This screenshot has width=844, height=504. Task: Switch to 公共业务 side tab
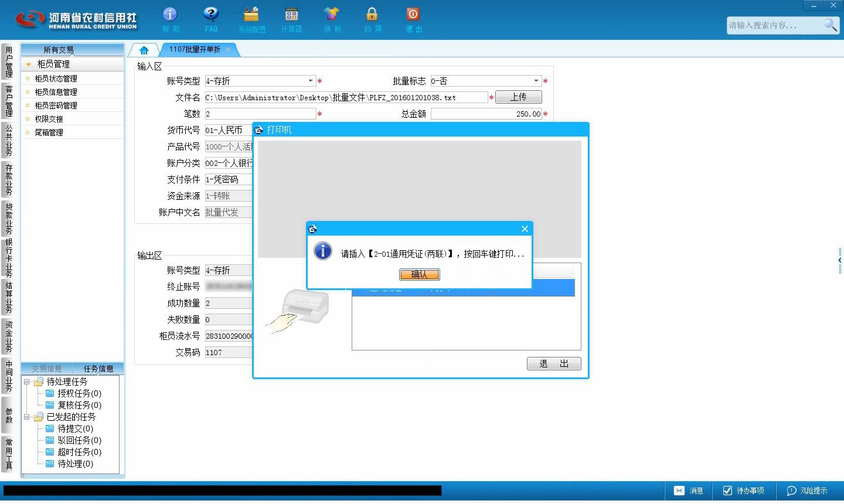tap(9, 140)
